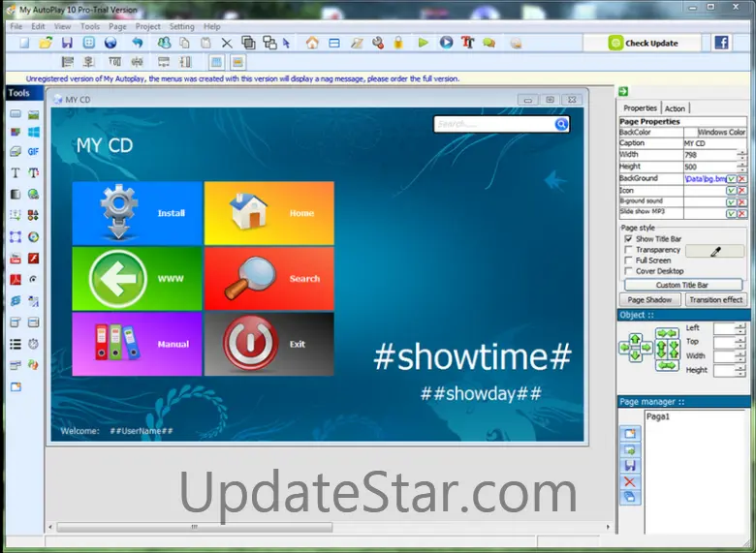Click the Search input field on the page
This screenshot has height=553, width=756.
coord(494,124)
